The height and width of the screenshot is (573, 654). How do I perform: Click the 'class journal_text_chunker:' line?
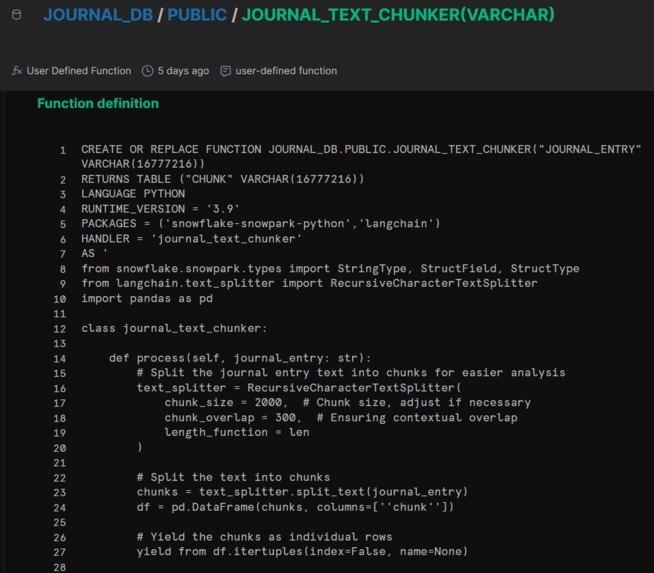coord(174,329)
